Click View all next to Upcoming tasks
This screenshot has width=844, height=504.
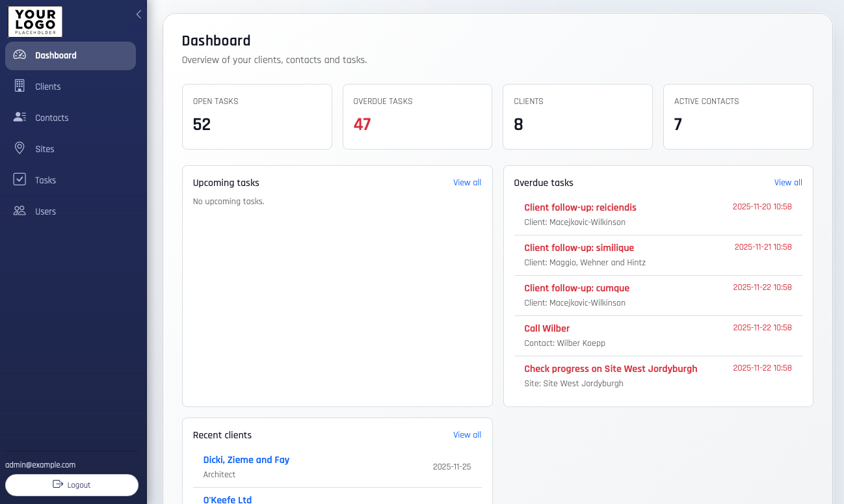click(x=467, y=183)
